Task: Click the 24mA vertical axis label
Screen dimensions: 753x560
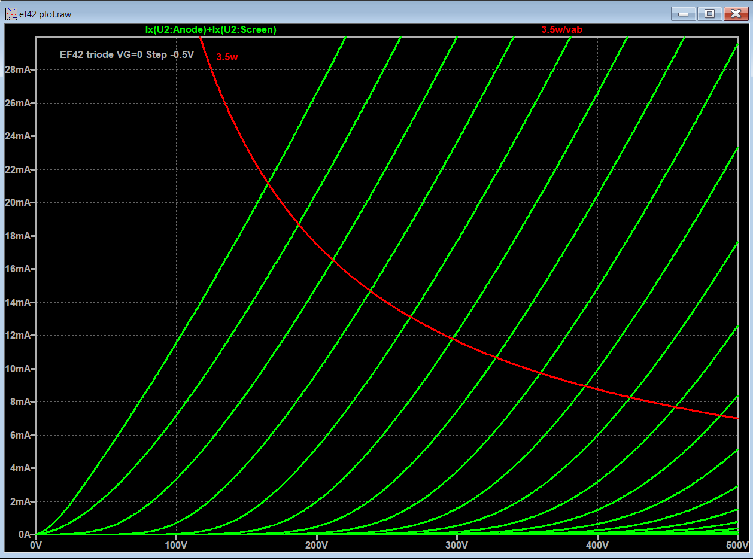Action: 17,136
